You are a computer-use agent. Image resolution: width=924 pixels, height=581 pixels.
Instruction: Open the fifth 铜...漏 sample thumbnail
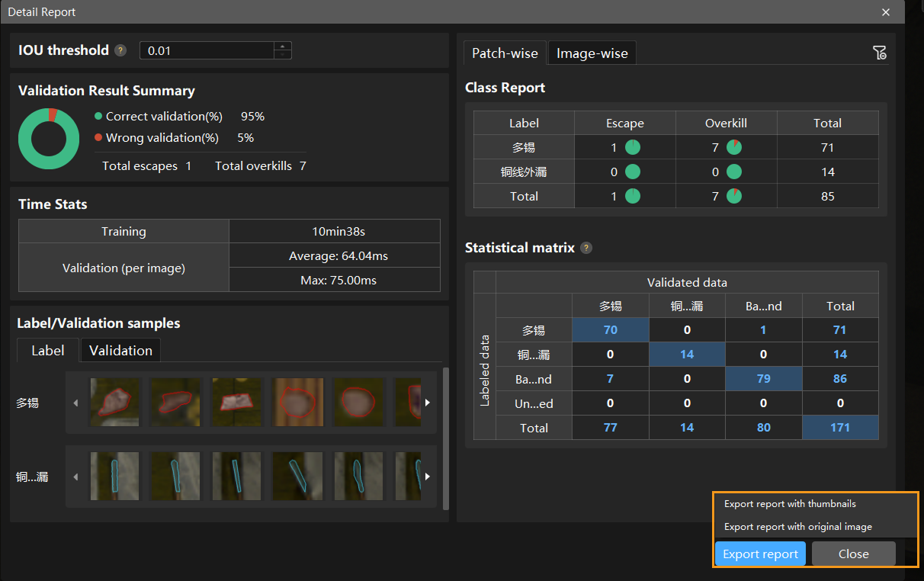359,477
